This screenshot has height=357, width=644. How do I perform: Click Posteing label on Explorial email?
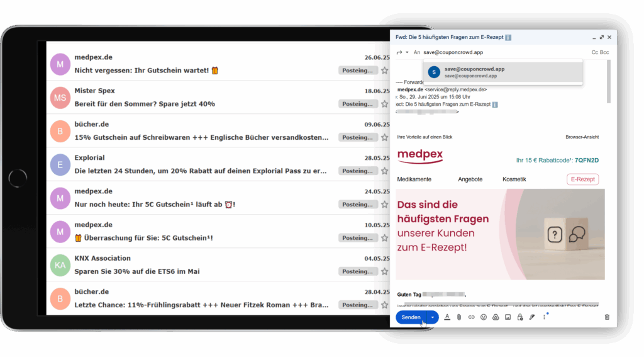[x=358, y=171]
